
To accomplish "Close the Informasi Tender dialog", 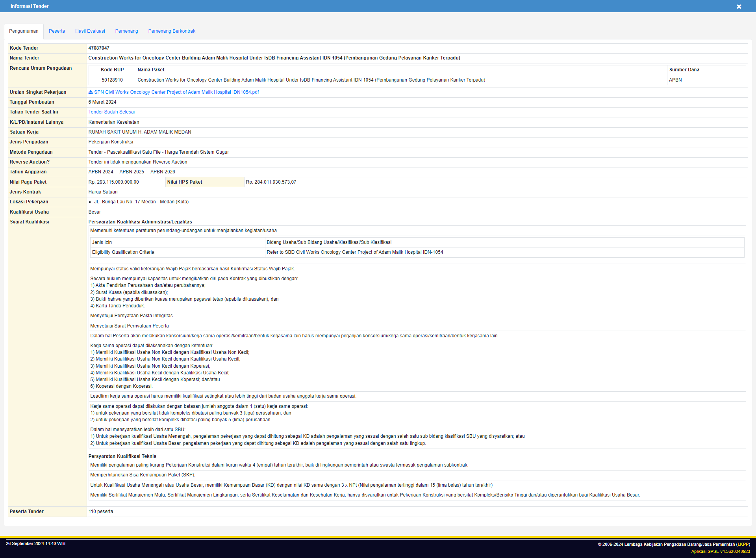I will (739, 7).
